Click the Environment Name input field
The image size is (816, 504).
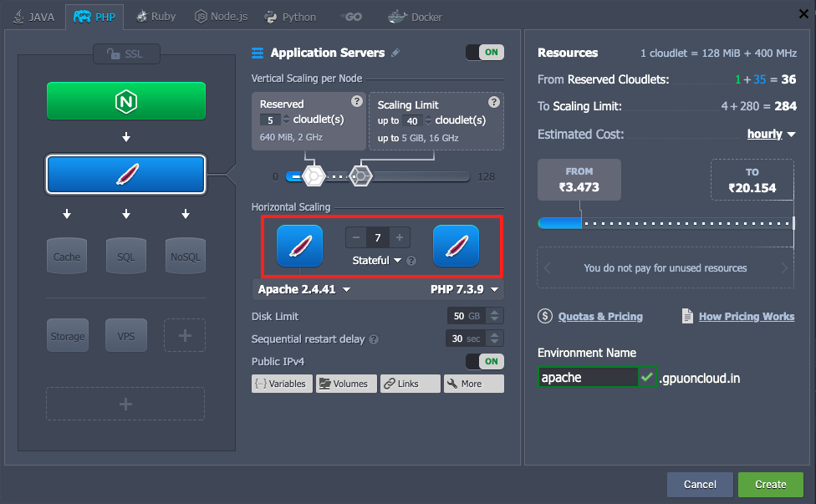coord(588,378)
